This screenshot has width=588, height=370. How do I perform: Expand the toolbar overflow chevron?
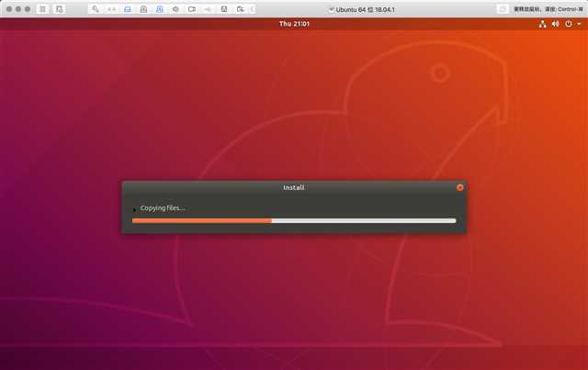pos(253,9)
